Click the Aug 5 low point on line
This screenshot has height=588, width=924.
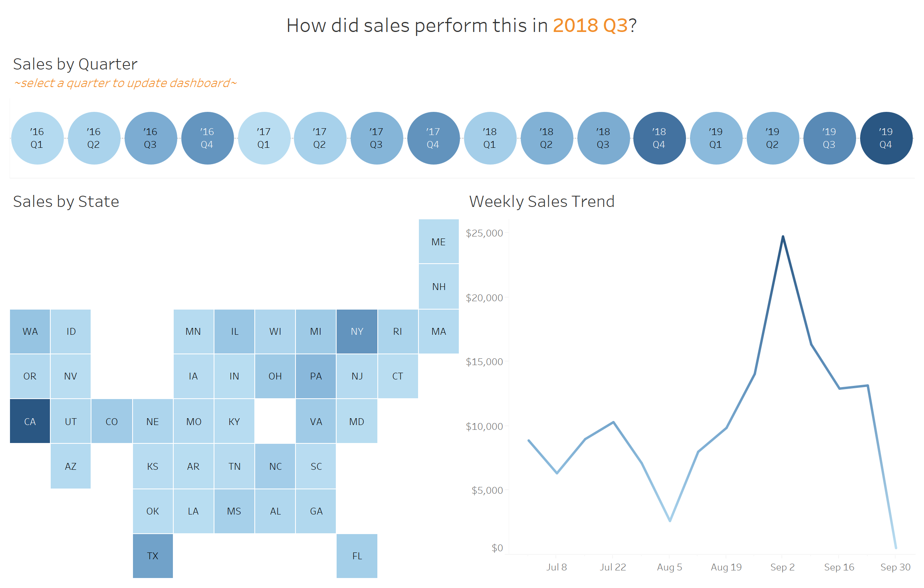pos(670,521)
